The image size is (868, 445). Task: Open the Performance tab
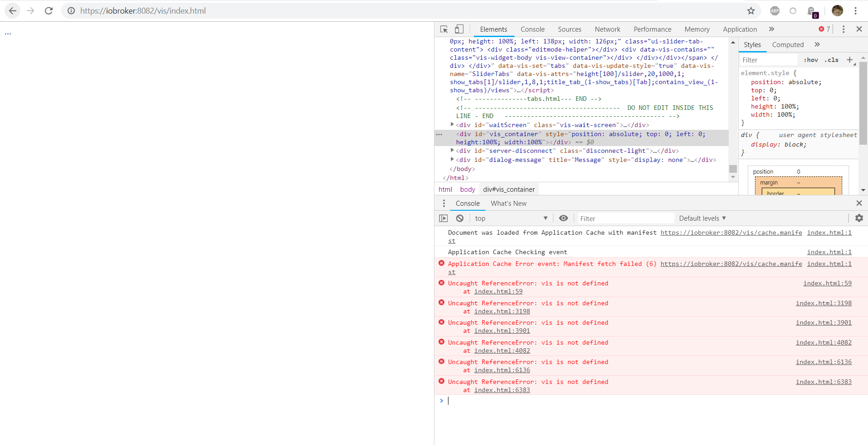pyautogui.click(x=652, y=29)
